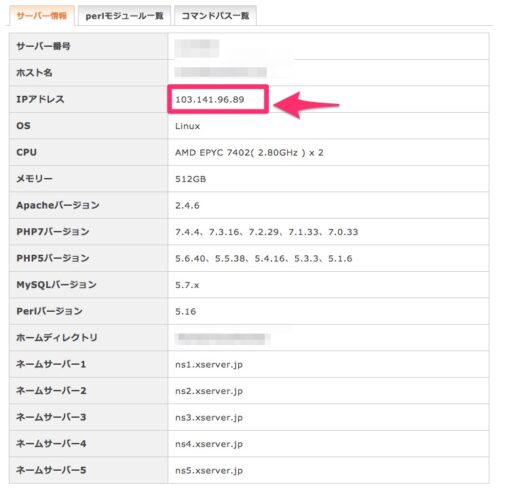Screen dimensions: 505x500
Task: Select the PHP7 version list value
Action: click(267, 232)
